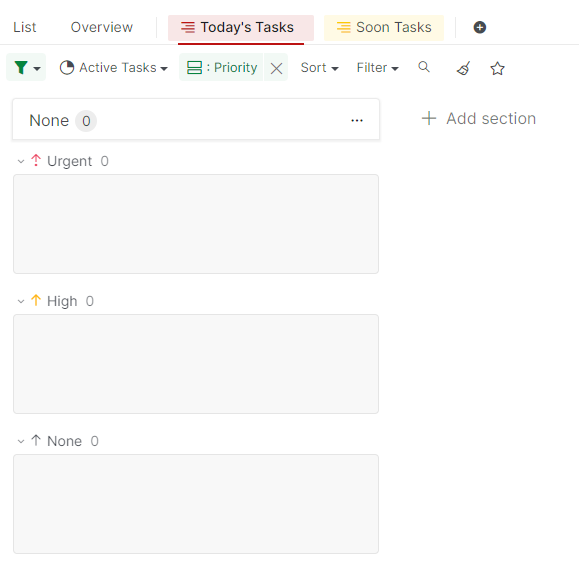Open the None section three-dot menu
Image resolution: width=579 pixels, height=586 pixels.
357,120
